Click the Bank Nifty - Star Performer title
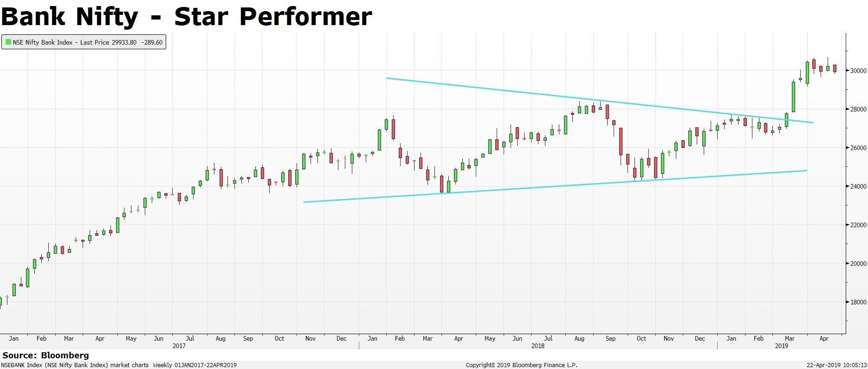This screenshot has width=868, height=369. click(187, 16)
